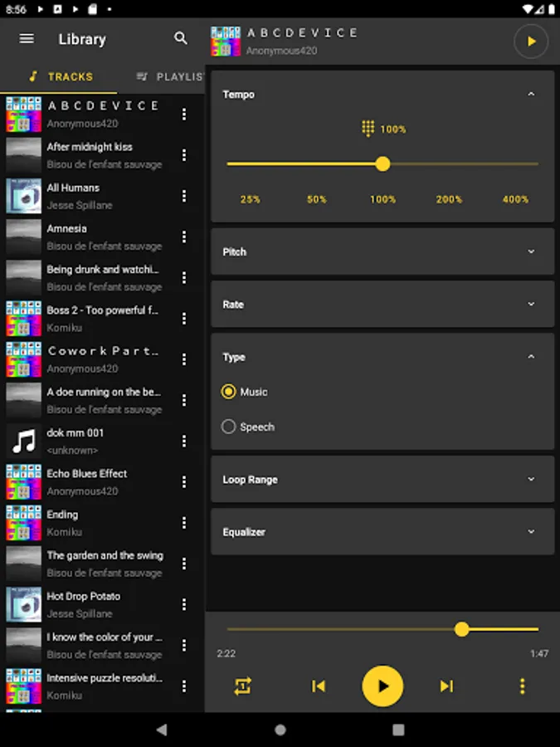Switch to the Playlists tab
The height and width of the screenshot is (747, 560).
[x=170, y=76]
